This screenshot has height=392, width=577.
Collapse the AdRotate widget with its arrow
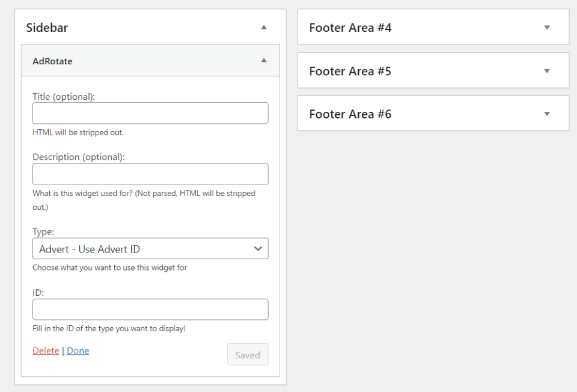click(264, 61)
